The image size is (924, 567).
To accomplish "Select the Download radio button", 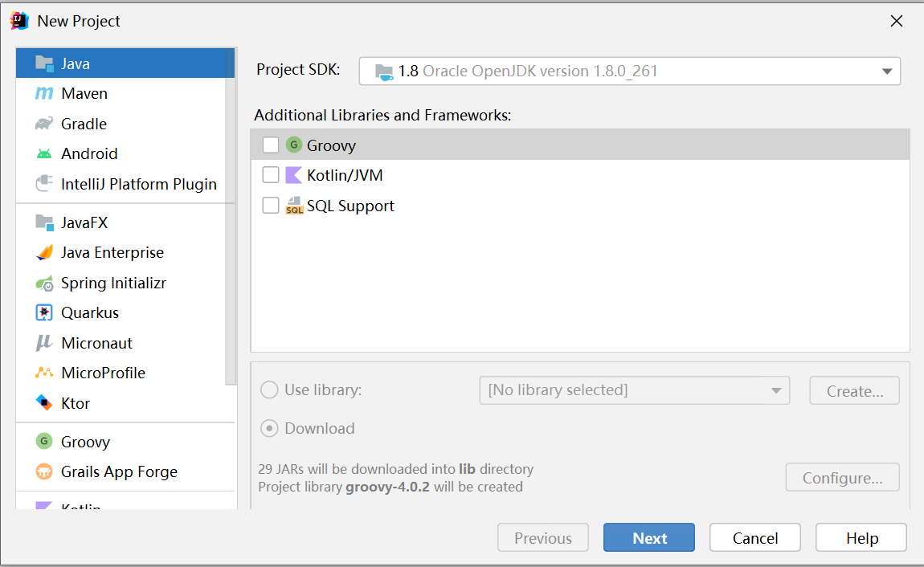I will click(x=270, y=429).
